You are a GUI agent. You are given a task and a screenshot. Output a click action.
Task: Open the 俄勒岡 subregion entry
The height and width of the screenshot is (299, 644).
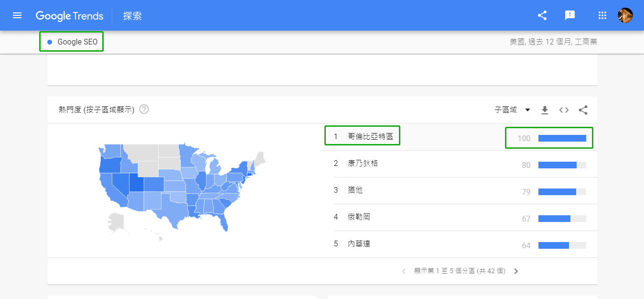point(359,217)
